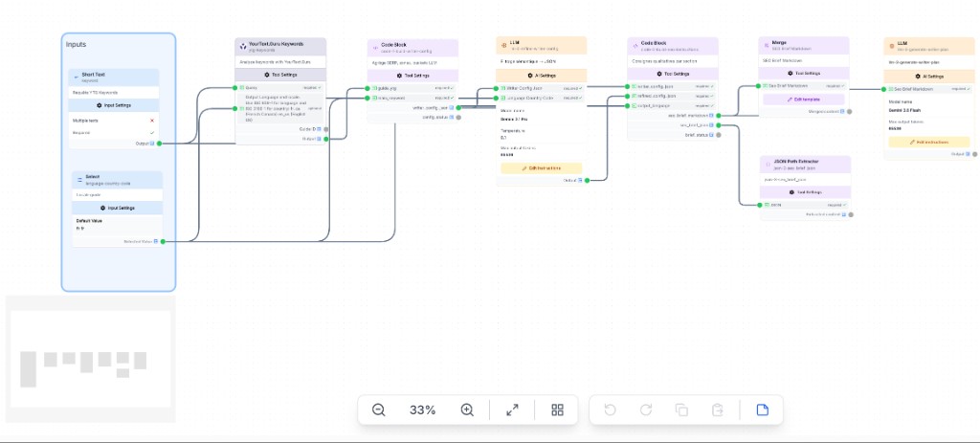Click the first LLM Output port
The width and height of the screenshot is (980, 443).
[x=587, y=180]
